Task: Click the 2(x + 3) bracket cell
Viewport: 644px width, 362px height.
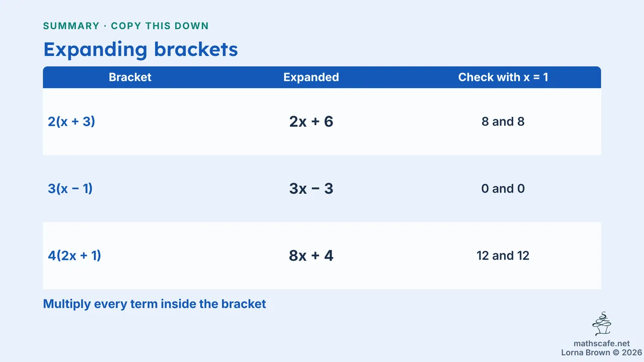Action: pyautogui.click(x=71, y=122)
